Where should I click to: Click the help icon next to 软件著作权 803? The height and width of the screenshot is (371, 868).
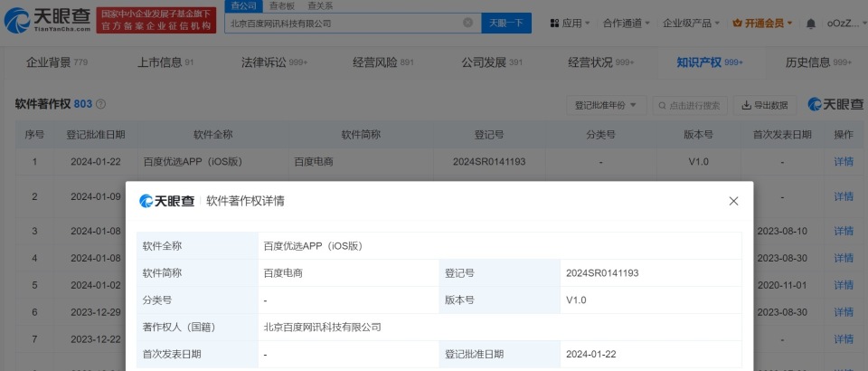pyautogui.click(x=100, y=104)
